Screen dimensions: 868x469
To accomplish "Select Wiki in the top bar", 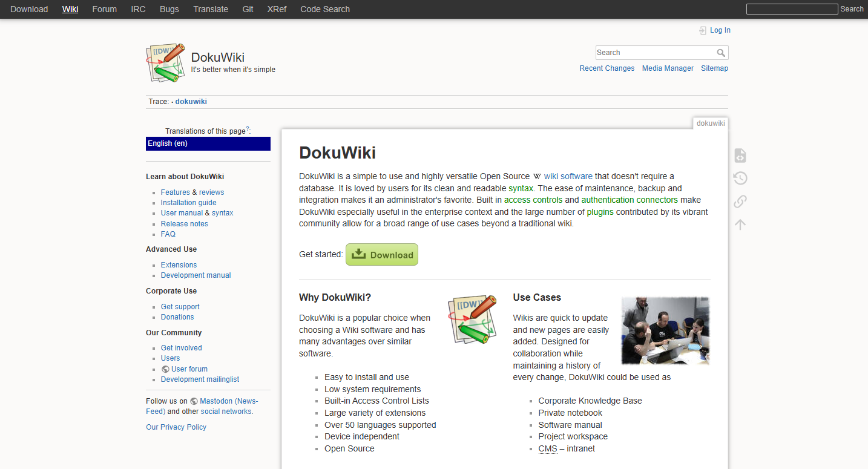I will [70, 9].
